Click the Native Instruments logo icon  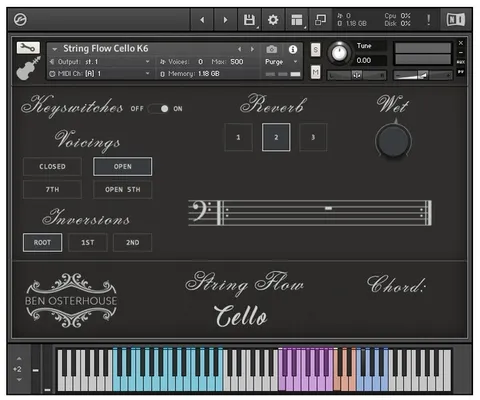455,20
